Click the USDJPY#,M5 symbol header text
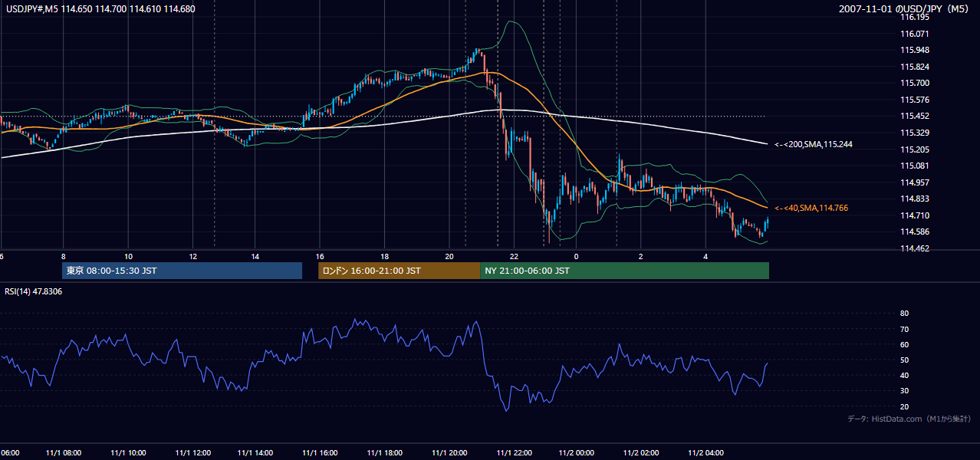980x460 pixels. 100,8
